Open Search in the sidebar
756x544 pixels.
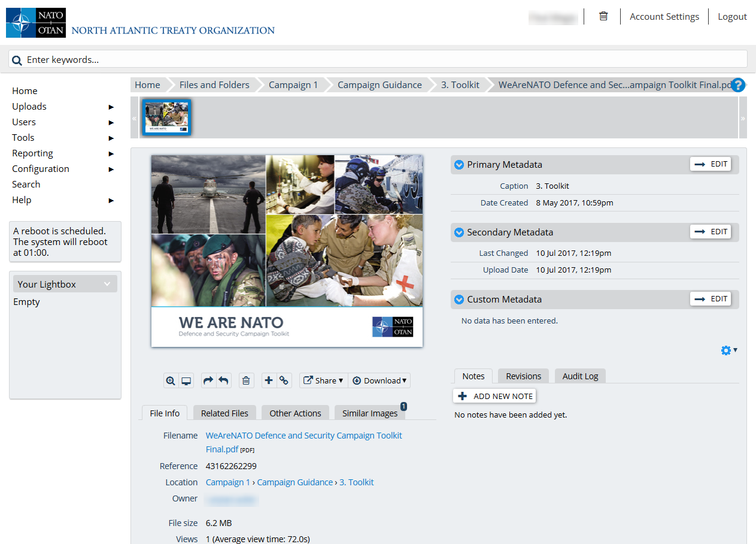(x=26, y=185)
